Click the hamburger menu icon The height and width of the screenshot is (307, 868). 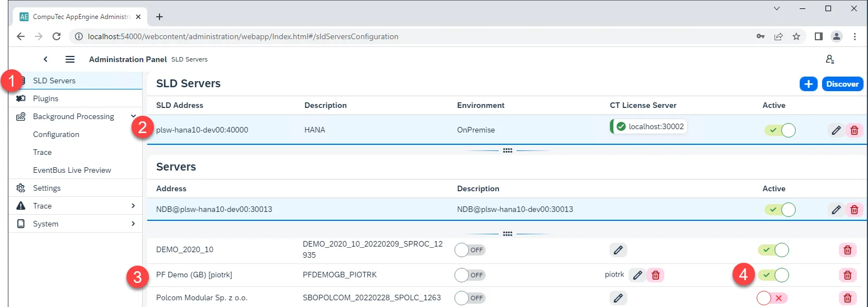point(70,59)
